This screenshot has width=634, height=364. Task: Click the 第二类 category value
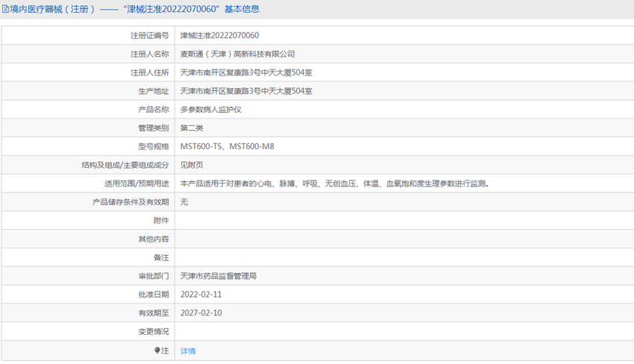[x=192, y=128]
